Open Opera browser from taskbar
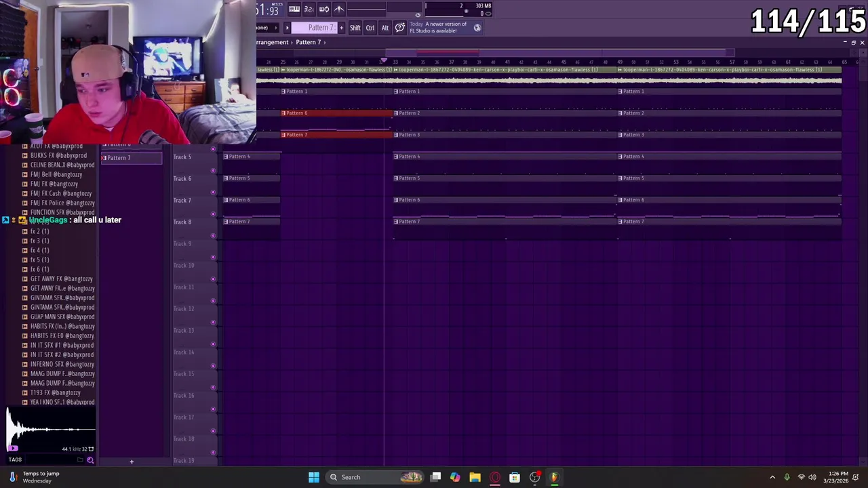Screen dimensions: 868x488 (495, 477)
